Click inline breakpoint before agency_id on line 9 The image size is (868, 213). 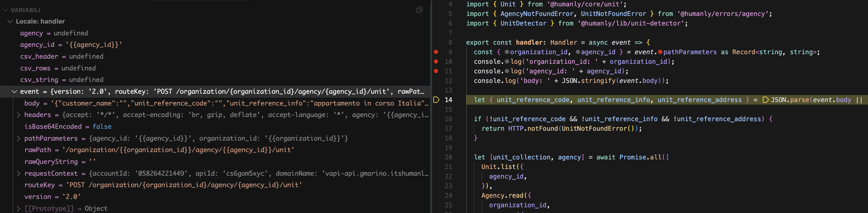coord(578,52)
